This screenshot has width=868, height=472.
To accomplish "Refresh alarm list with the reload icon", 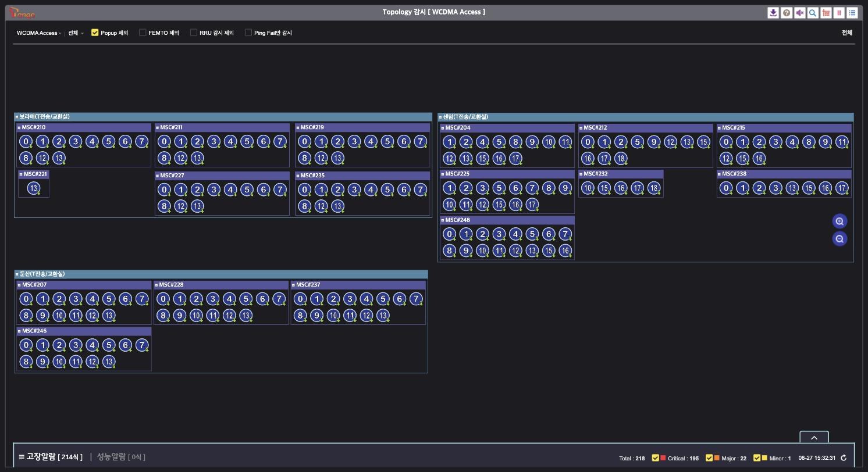I will coord(844,458).
